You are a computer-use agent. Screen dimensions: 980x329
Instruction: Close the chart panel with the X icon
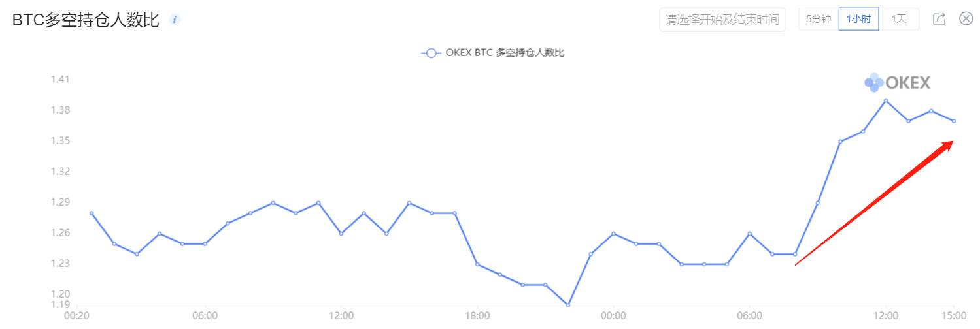click(966, 18)
